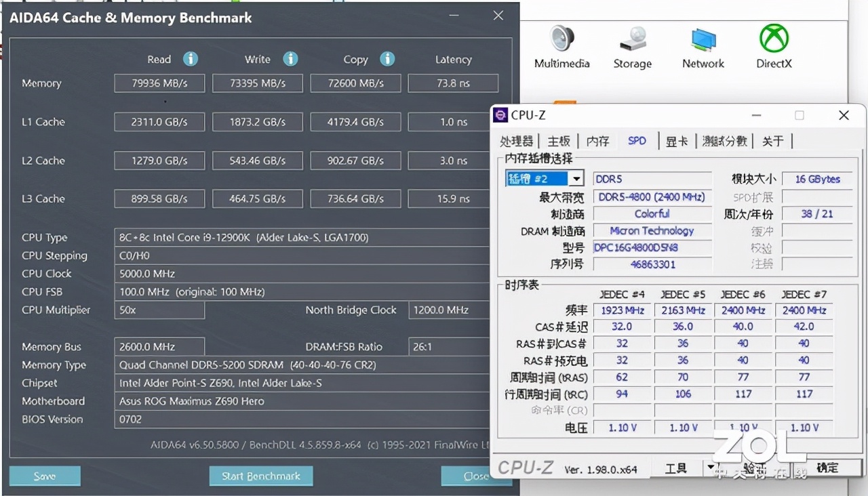Confirm with the 确定 (OK) button

click(x=829, y=468)
